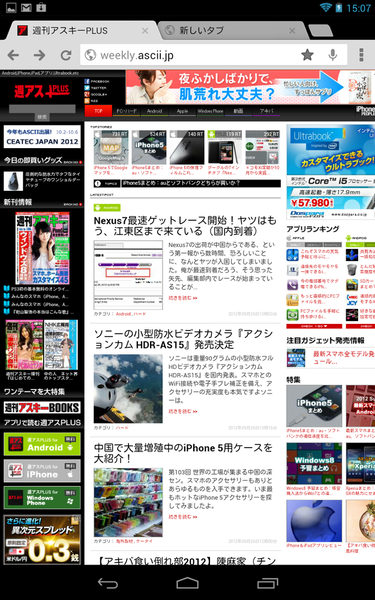Tap the Android Recent apps button
The image size is (375, 600).
(x=268, y=583)
